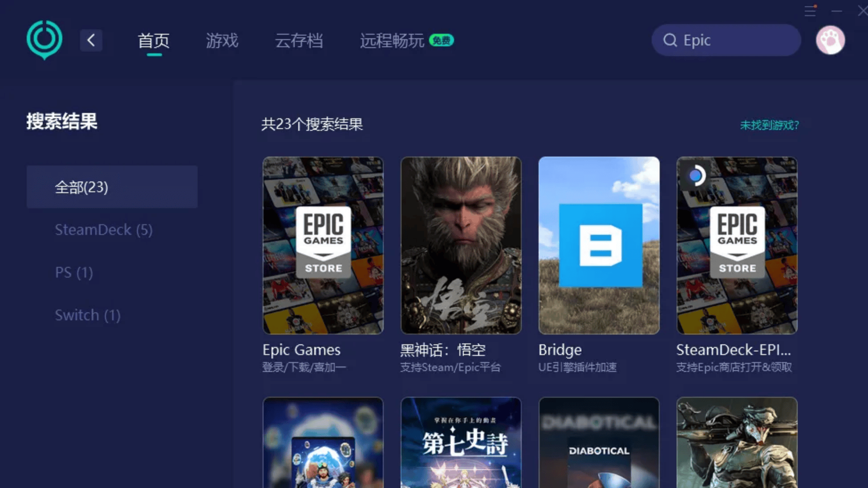The width and height of the screenshot is (868, 488).
Task: Click the UE引擎插件加速 subtitle
Action: pyautogui.click(x=577, y=367)
